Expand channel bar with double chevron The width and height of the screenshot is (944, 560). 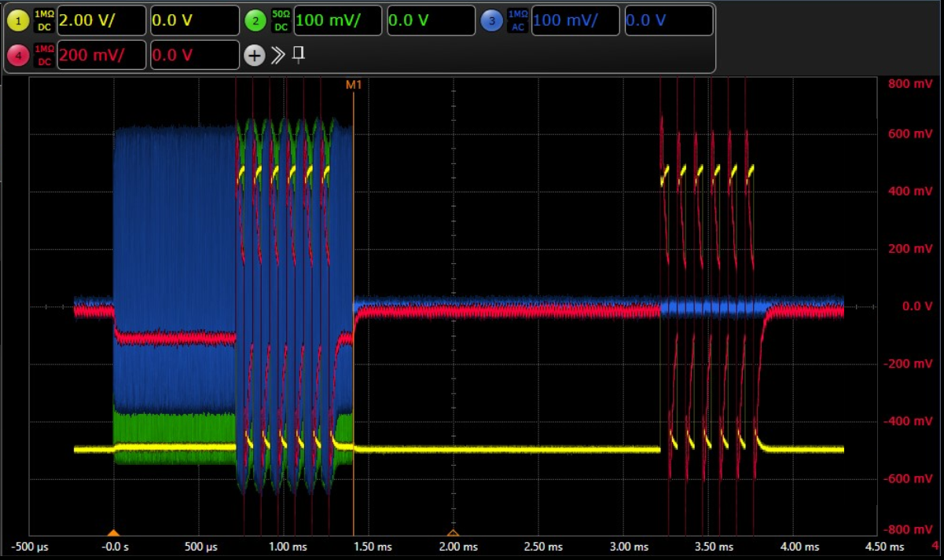[277, 55]
